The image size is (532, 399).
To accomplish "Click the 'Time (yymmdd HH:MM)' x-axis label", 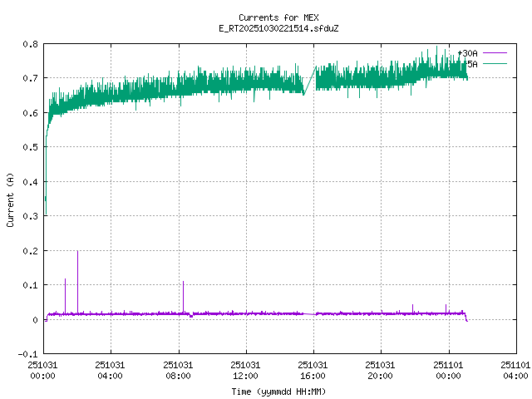I will [x=278, y=391].
